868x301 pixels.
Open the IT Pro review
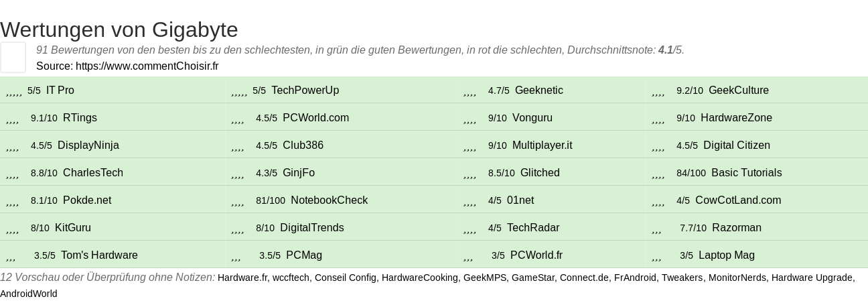tap(60, 91)
